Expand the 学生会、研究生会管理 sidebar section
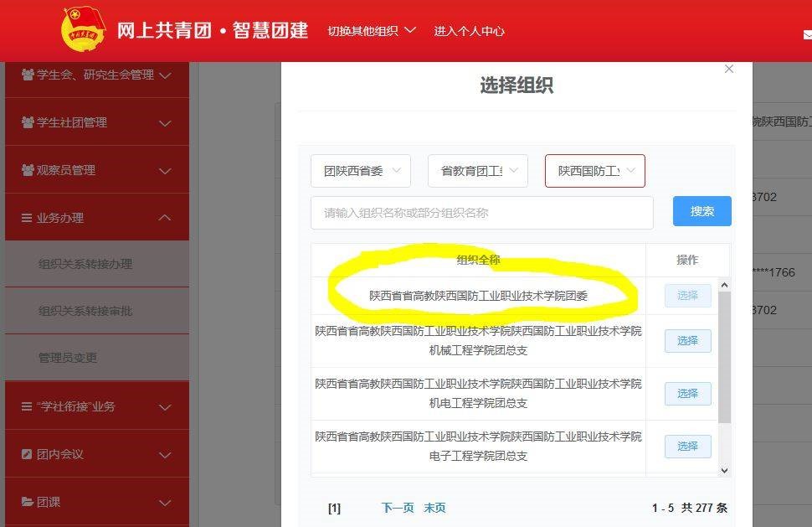The height and width of the screenshot is (527, 812). [x=96, y=75]
